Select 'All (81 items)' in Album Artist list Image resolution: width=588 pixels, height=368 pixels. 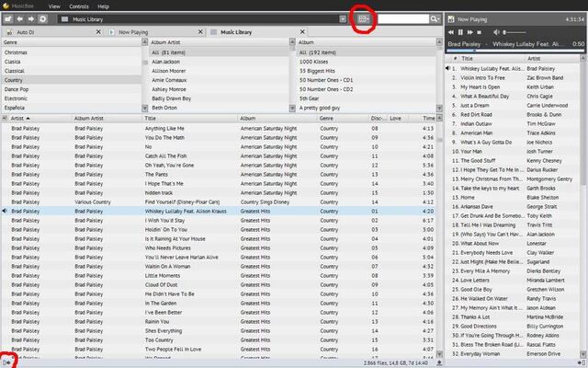pos(219,52)
